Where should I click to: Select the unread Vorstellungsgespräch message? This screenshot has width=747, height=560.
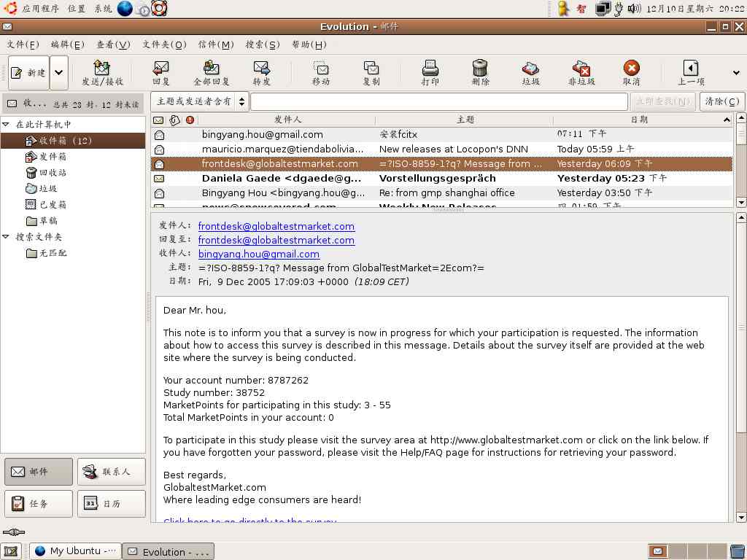point(442,178)
